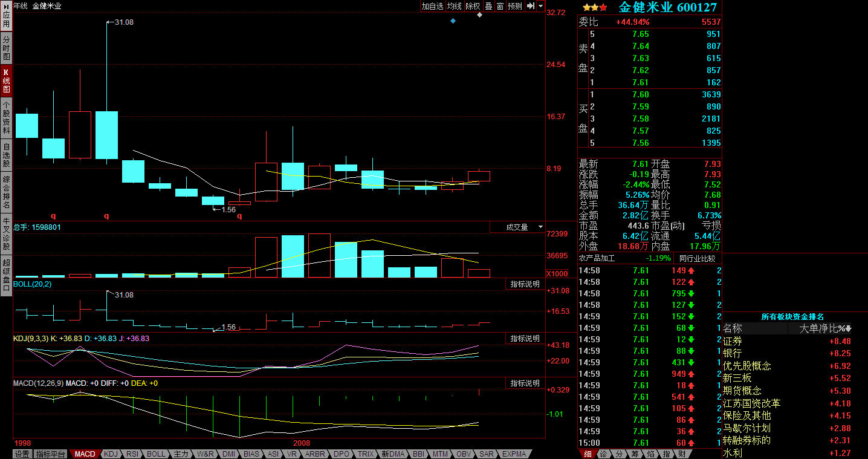Click the 叠 overlay button

click(x=488, y=6)
